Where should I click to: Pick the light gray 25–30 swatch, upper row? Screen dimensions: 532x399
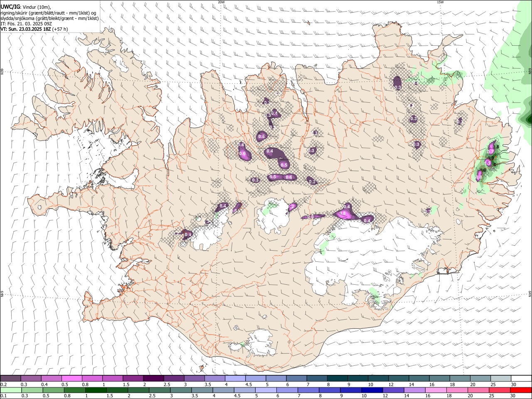point(501,379)
